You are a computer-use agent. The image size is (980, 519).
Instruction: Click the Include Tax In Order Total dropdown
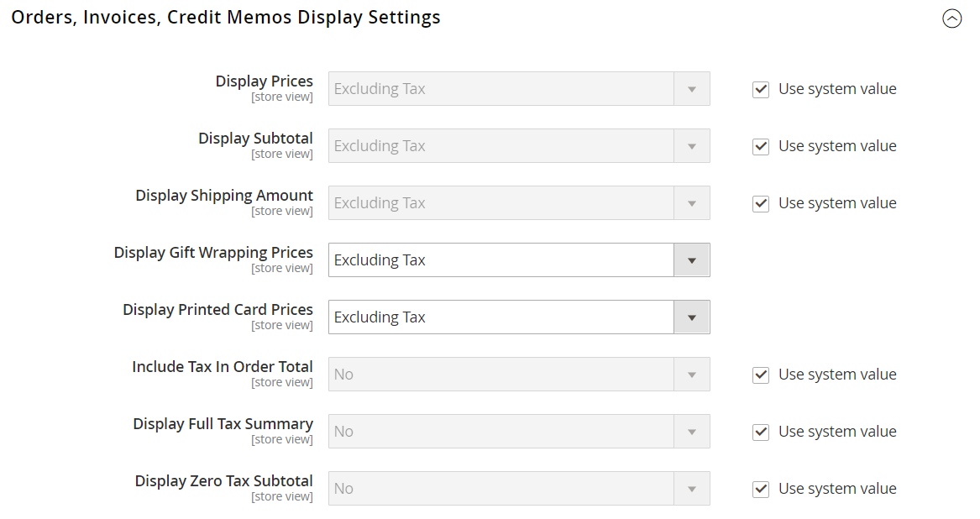click(519, 374)
